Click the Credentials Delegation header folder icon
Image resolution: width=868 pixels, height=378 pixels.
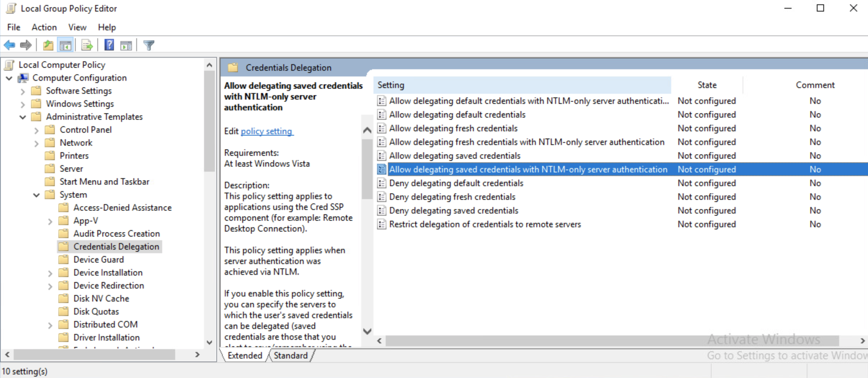tap(233, 67)
